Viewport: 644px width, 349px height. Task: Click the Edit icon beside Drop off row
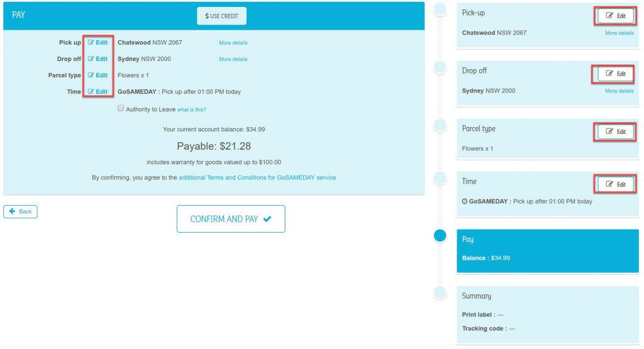tap(97, 58)
